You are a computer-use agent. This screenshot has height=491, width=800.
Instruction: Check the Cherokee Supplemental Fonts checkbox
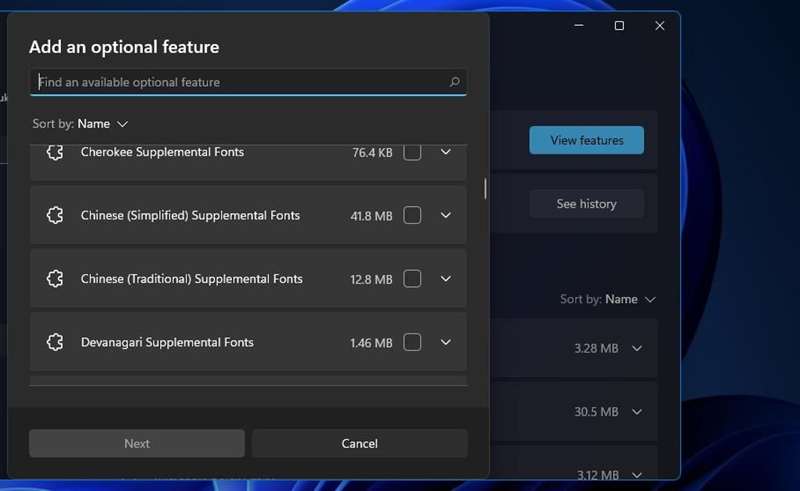[x=412, y=153]
